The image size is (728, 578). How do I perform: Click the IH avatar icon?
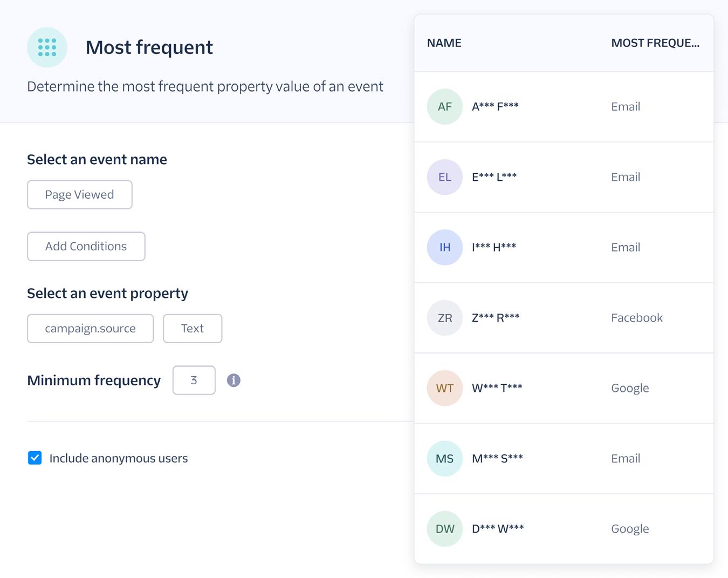[445, 247]
